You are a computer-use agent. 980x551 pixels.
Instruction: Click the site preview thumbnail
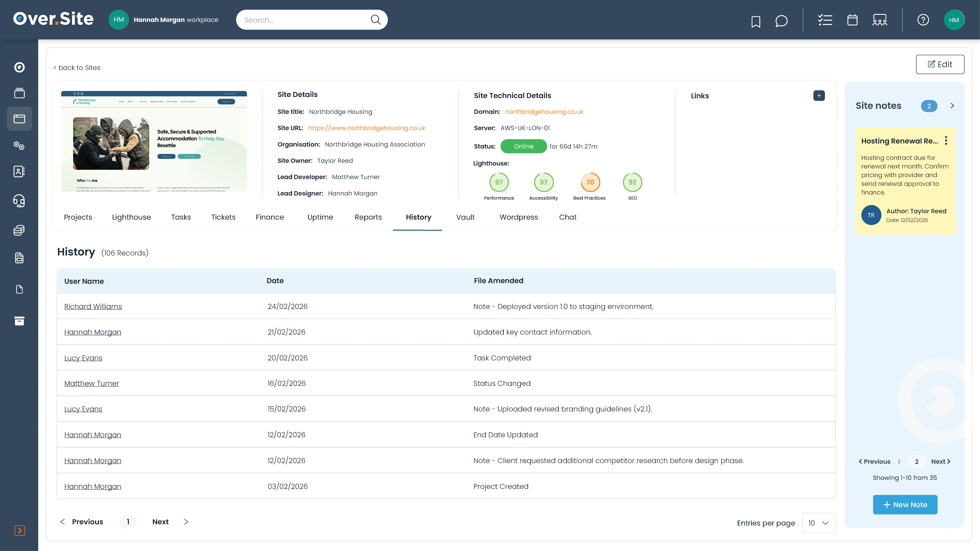[154, 141]
